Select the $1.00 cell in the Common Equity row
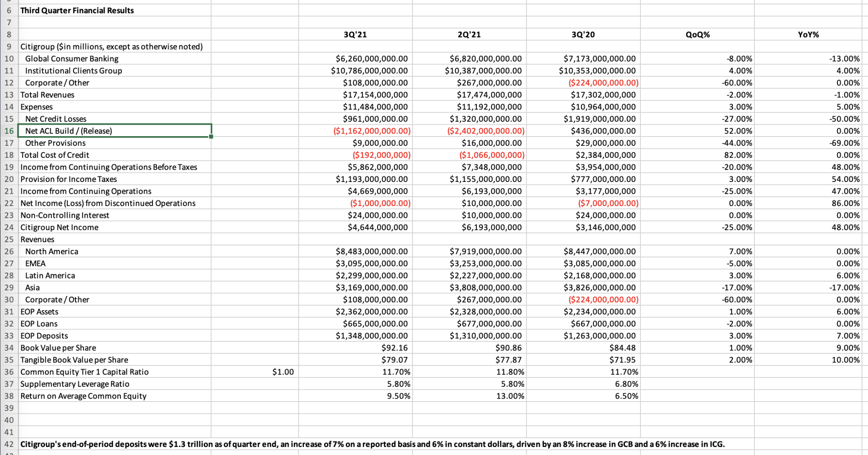The width and height of the screenshot is (868, 455). tap(283, 372)
